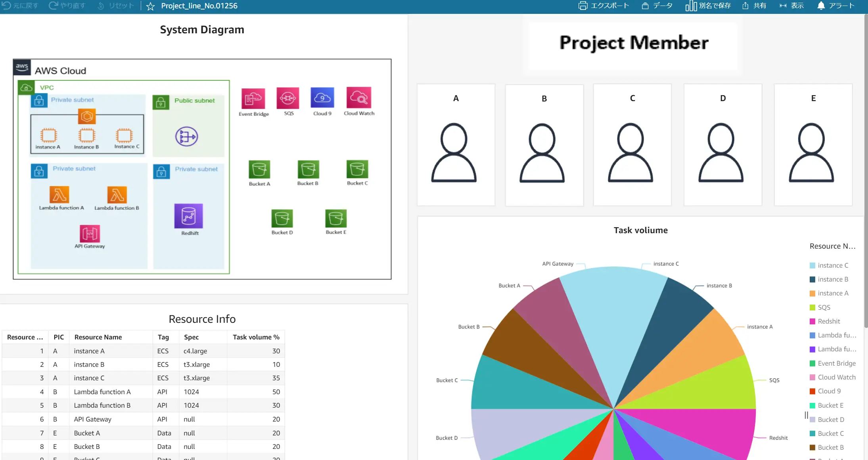Click the Reset icon in toolbar
The width and height of the screenshot is (868, 460).
(101, 6)
